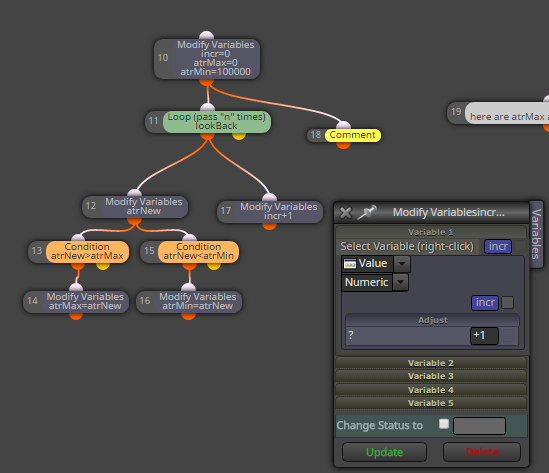Expand the Variable 5 section
The height and width of the screenshot is (473, 549).
431,403
